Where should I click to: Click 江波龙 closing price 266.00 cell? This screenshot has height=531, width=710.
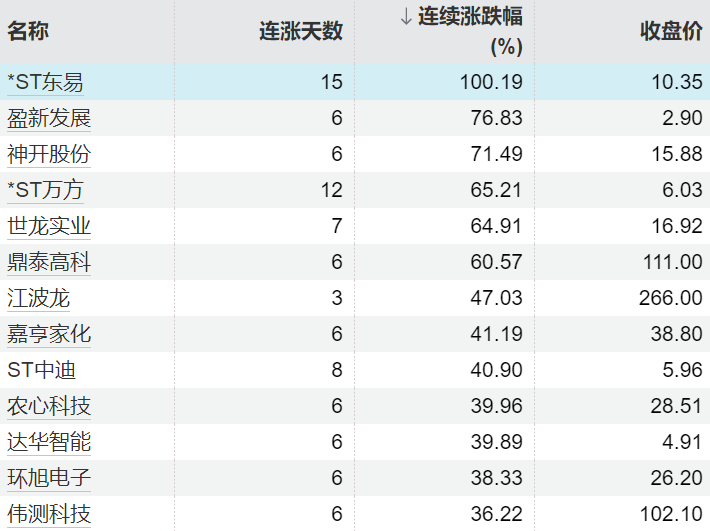click(669, 298)
